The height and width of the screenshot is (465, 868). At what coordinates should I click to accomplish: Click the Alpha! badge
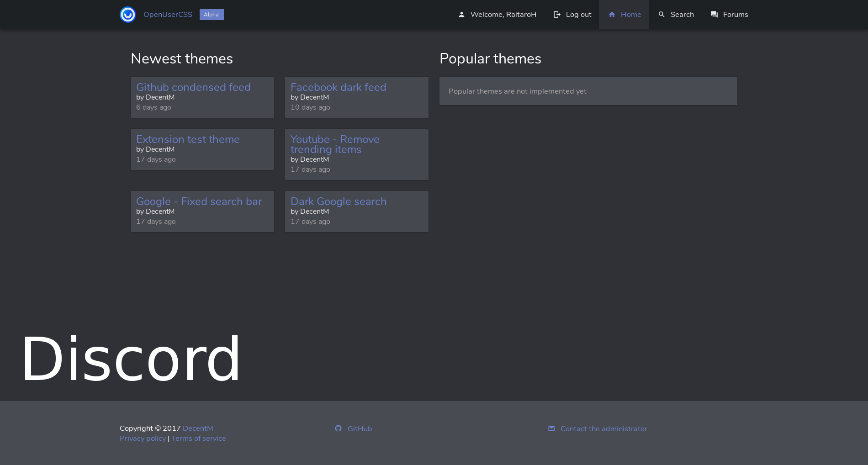[x=212, y=15]
